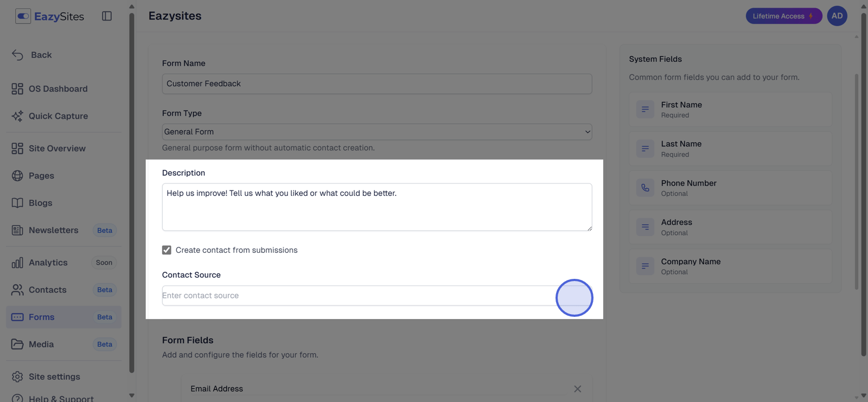Focus the Form Name input
Viewport: 868px width, 402px height.
[x=377, y=84]
